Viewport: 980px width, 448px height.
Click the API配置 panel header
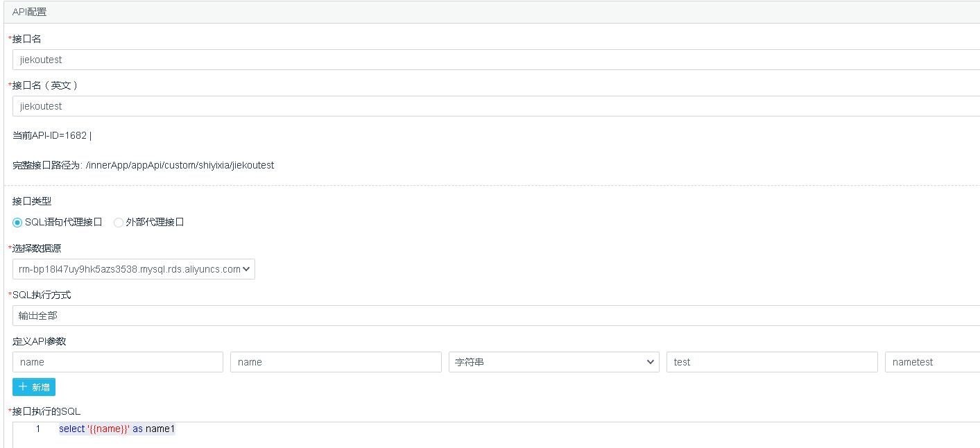30,12
